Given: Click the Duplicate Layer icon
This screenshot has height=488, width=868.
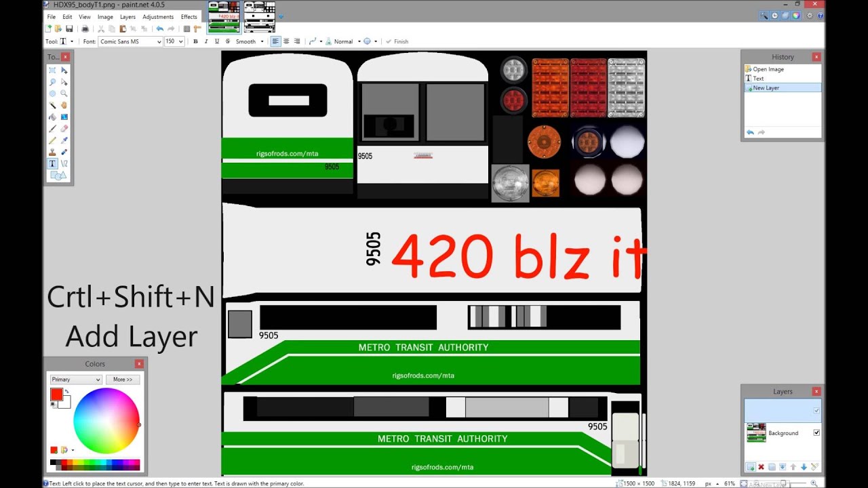Looking at the screenshot, I should 772,467.
